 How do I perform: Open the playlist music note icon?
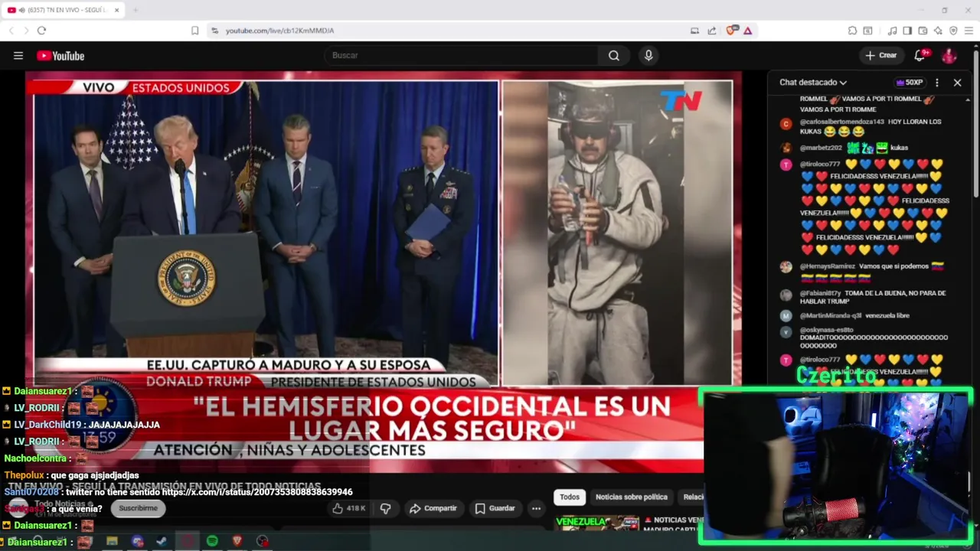892,31
